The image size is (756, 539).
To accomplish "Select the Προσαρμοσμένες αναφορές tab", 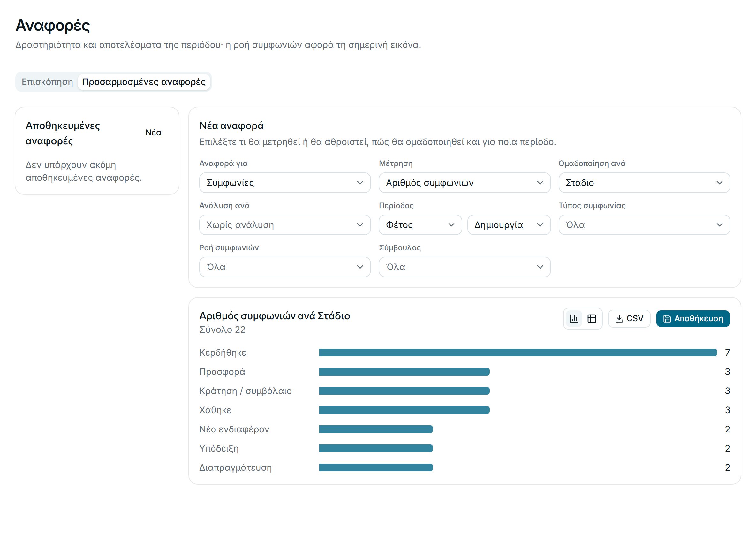I will pyautogui.click(x=144, y=82).
